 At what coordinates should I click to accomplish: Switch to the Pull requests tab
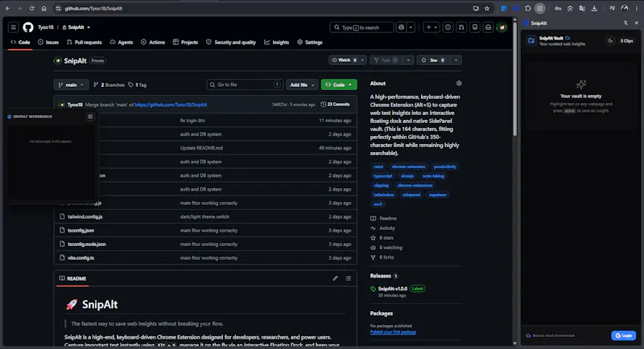point(85,43)
